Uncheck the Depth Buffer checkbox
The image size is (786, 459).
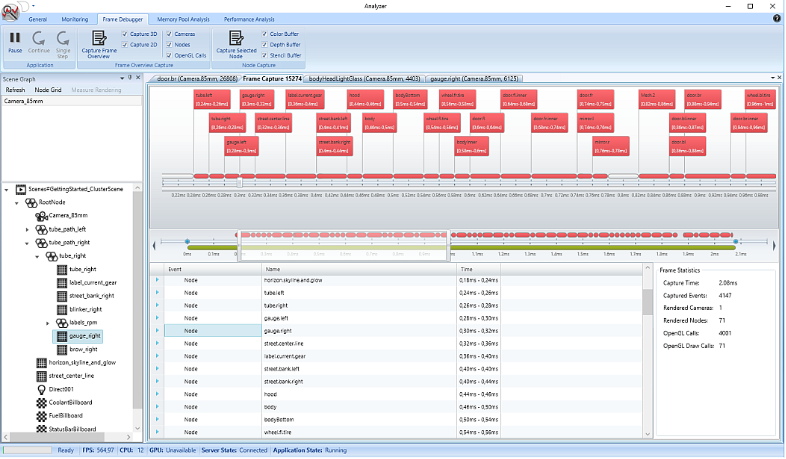point(265,45)
